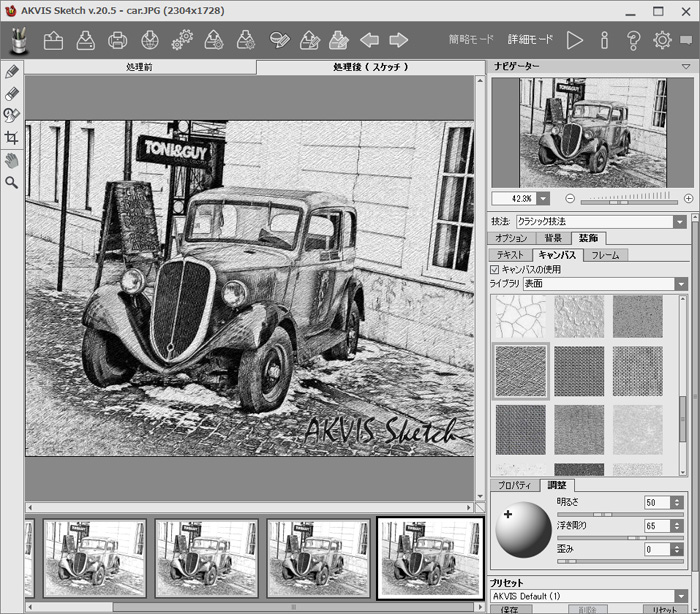The image size is (700, 614).
Task: Click the 保存 preset button
Action: (x=509, y=610)
